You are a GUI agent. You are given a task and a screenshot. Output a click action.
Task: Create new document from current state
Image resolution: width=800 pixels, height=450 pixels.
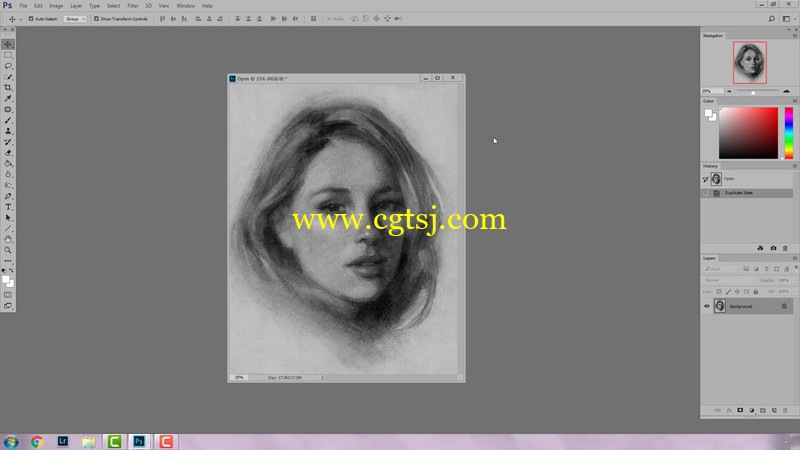760,248
